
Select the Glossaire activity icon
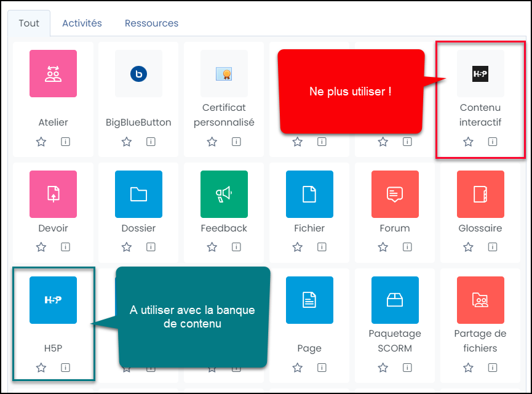pos(480,195)
